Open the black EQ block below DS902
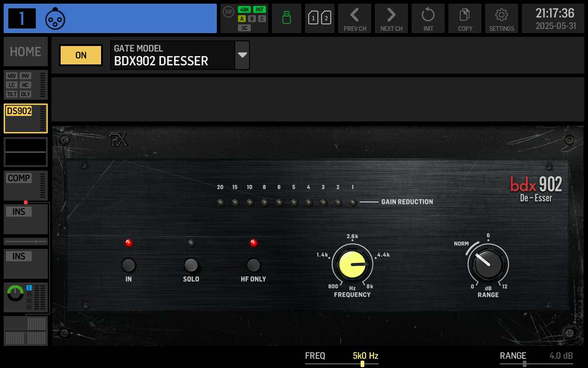Viewport: 588px width, 368px height. [x=25, y=152]
